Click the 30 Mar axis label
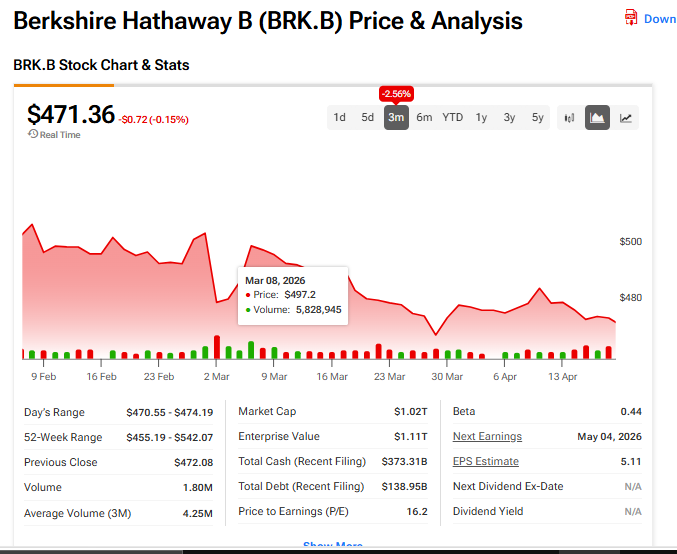Viewport: 677px width, 554px height. tap(447, 377)
